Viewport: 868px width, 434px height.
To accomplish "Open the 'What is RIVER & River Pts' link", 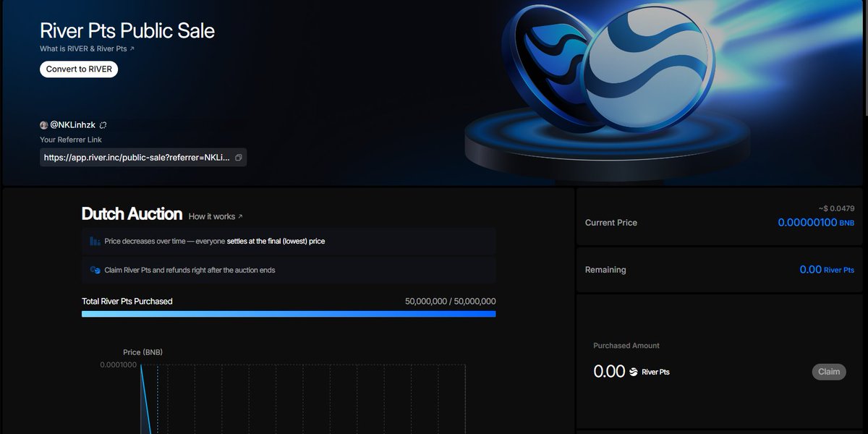I will (x=87, y=49).
